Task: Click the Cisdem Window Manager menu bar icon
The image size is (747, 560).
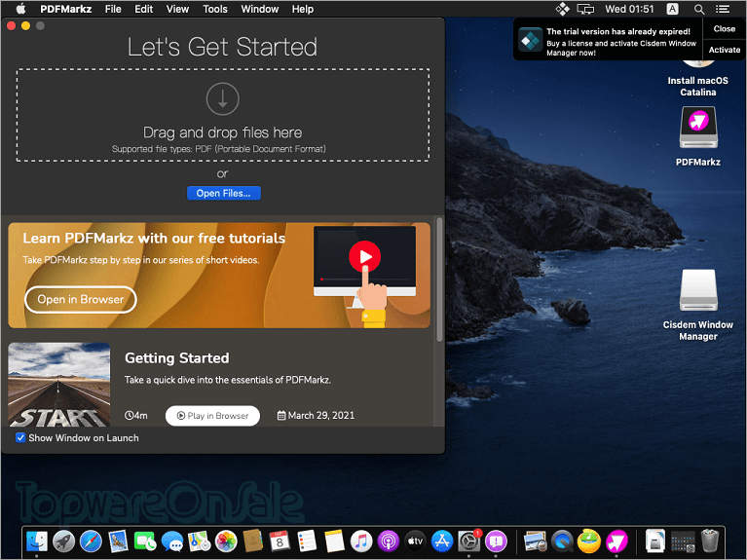Action: (562, 9)
